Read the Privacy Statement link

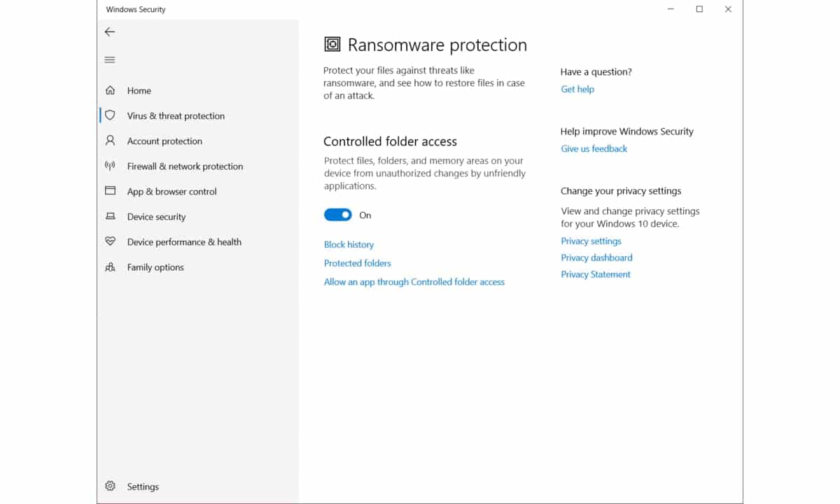click(x=596, y=274)
